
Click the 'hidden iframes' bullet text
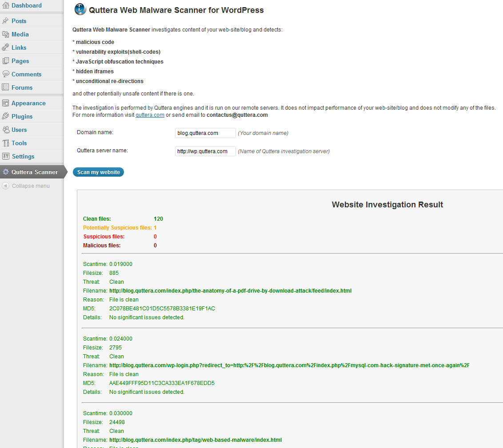95,71
